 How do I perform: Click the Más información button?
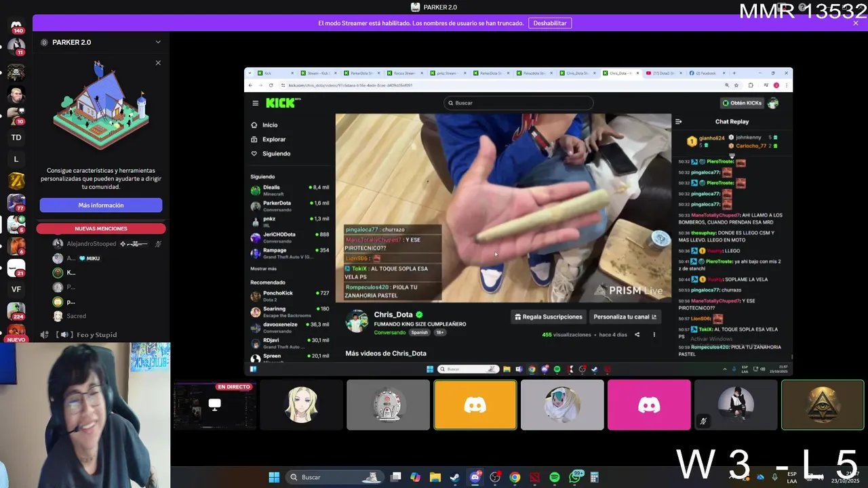pos(101,205)
